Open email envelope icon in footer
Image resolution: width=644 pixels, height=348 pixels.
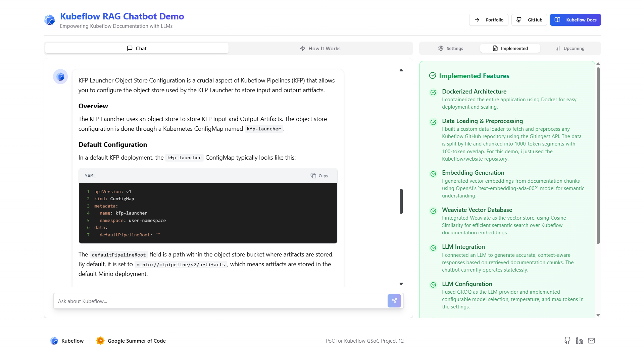click(591, 341)
